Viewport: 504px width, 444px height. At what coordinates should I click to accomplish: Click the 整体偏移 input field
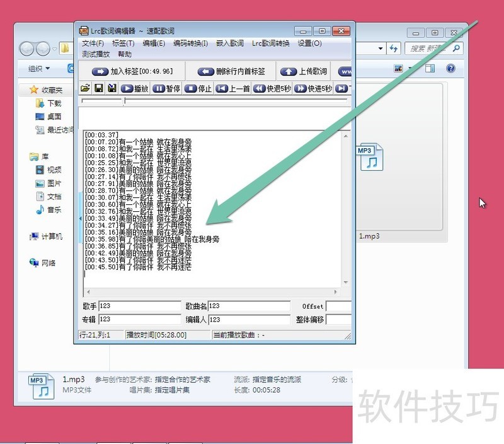tap(339, 320)
